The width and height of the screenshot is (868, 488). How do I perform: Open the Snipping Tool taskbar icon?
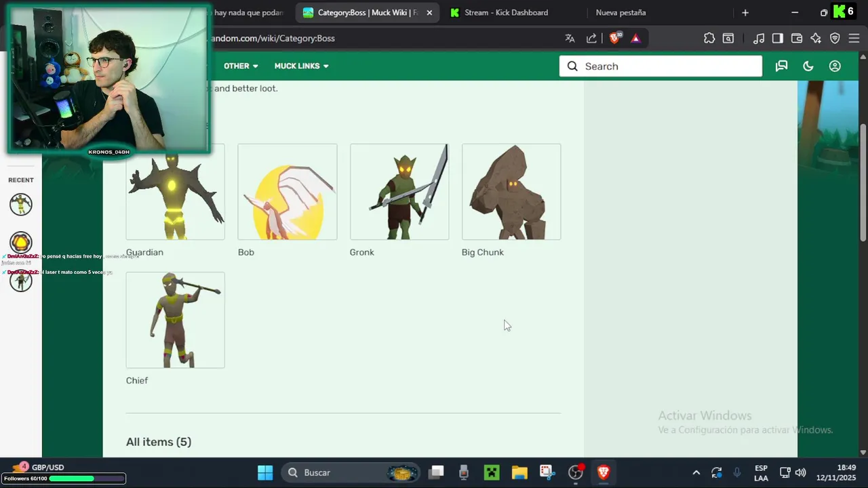click(x=547, y=472)
